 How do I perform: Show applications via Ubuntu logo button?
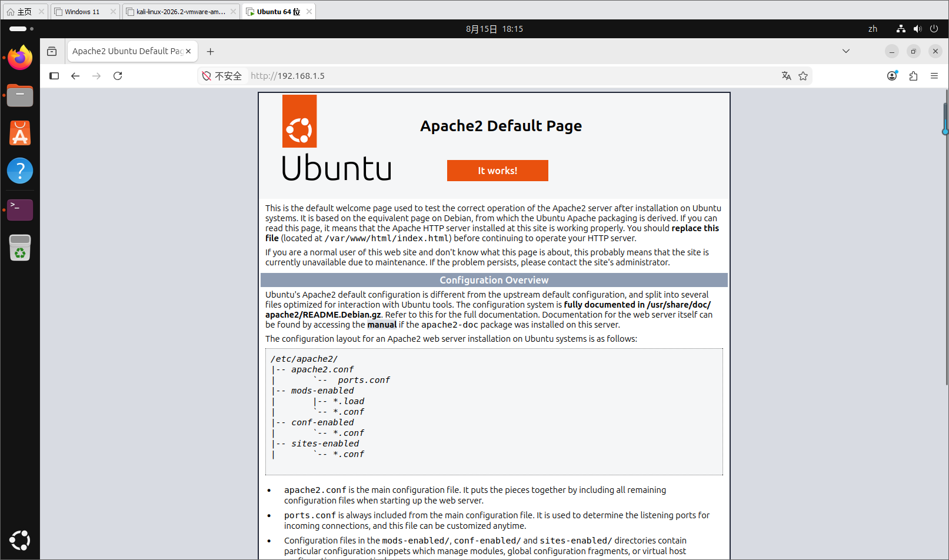(x=20, y=540)
